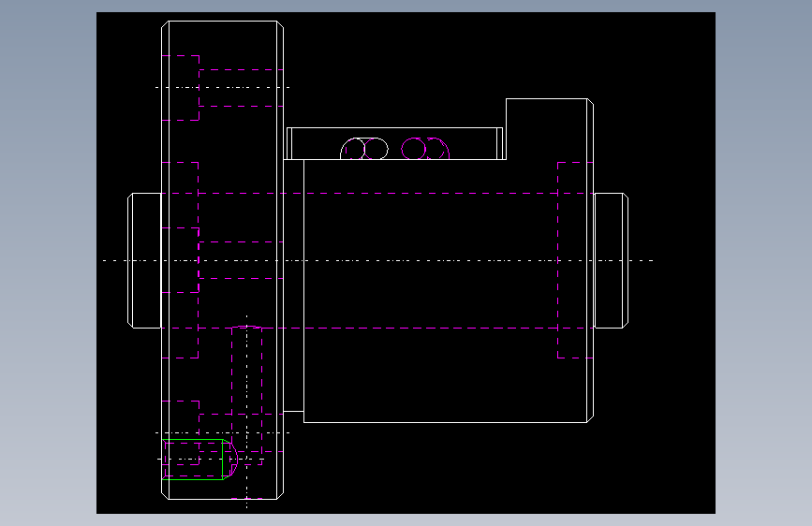This screenshot has height=526, width=812.
Task: Click the raised block at top right
Action: point(550,129)
